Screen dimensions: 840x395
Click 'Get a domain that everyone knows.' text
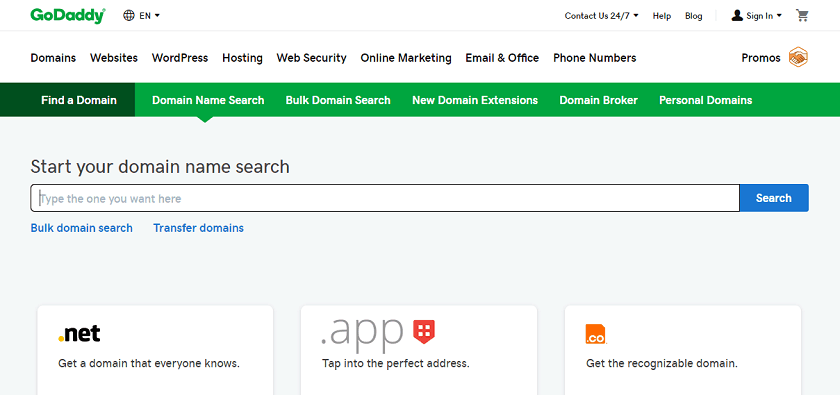(x=149, y=363)
